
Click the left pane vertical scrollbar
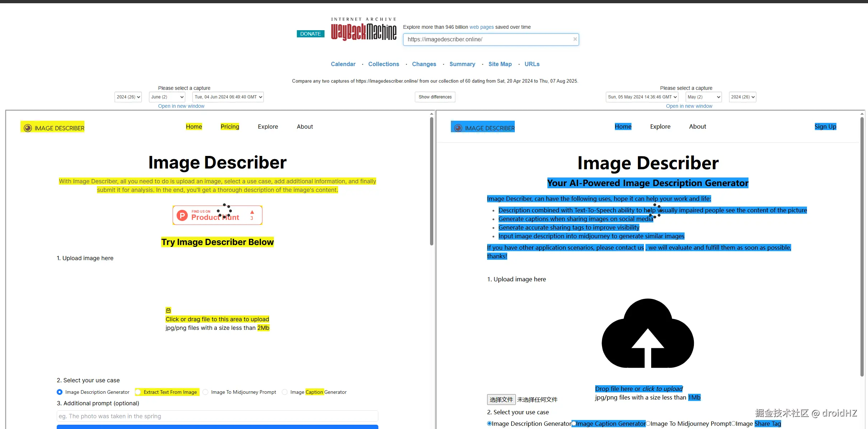tap(431, 181)
